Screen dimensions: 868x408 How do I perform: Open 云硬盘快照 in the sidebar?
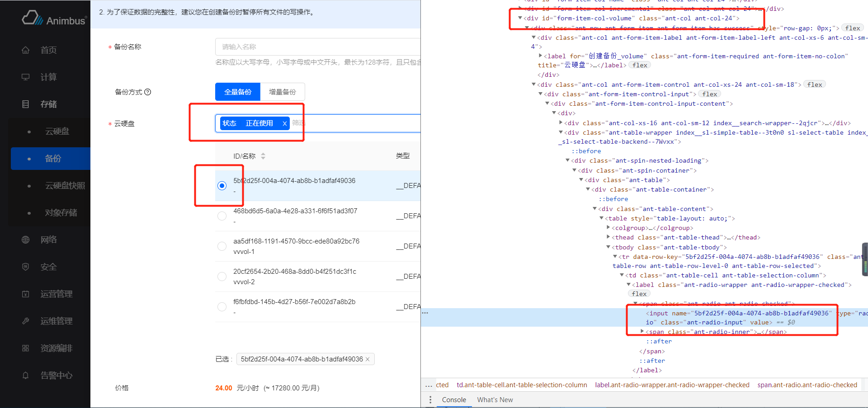[65, 186]
